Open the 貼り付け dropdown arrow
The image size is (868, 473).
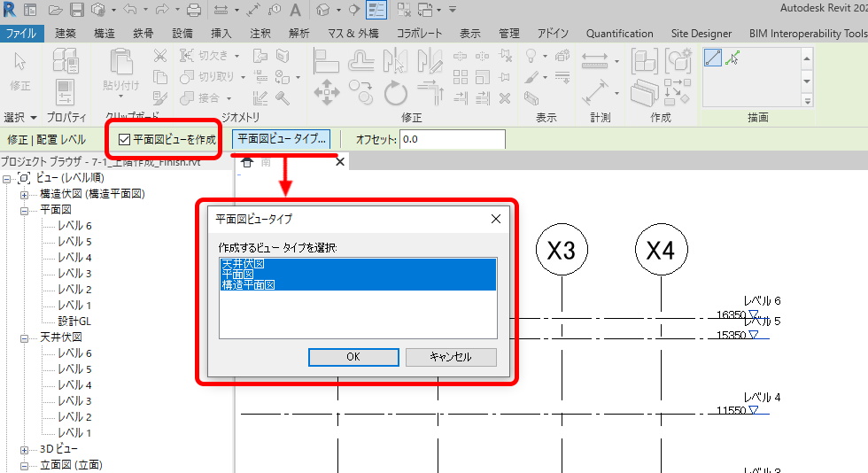coord(120,97)
